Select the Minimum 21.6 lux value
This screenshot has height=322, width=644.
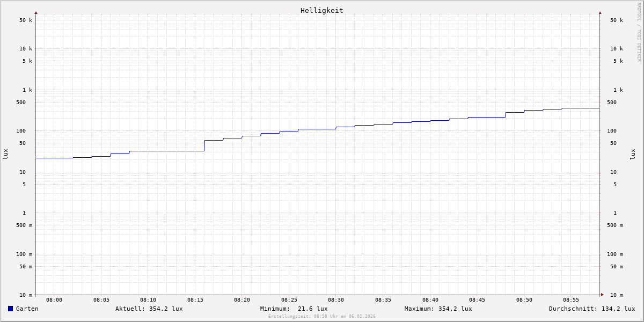coord(294,309)
